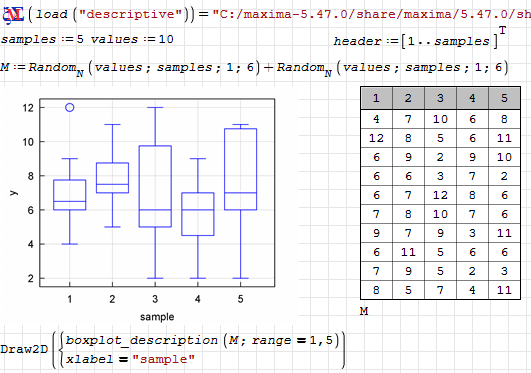Click the xlabel = "sample" option line

click(130, 359)
